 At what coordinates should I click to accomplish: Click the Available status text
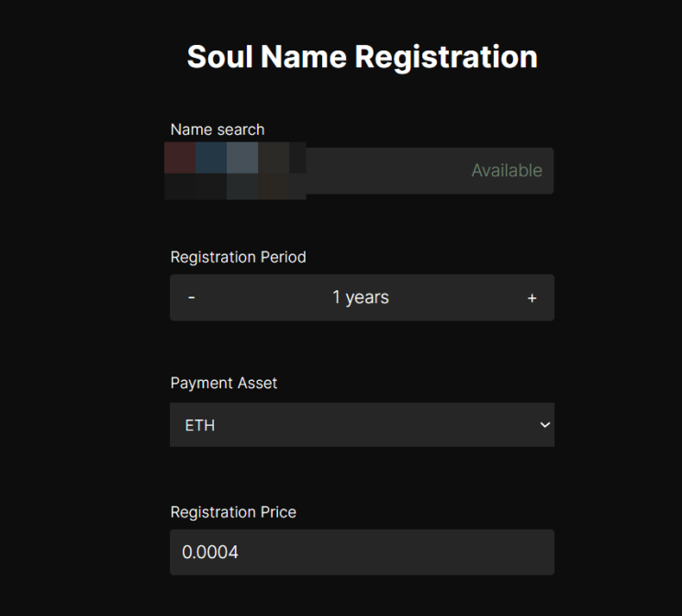point(507,171)
